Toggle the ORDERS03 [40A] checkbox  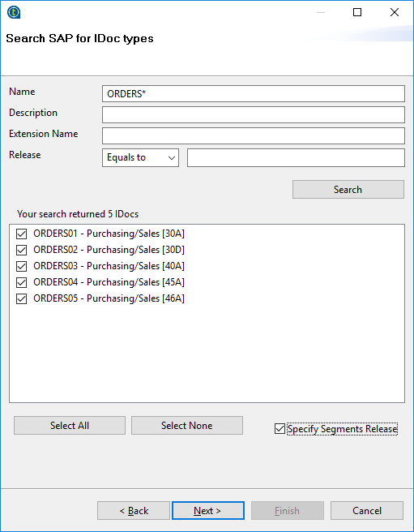click(21, 266)
